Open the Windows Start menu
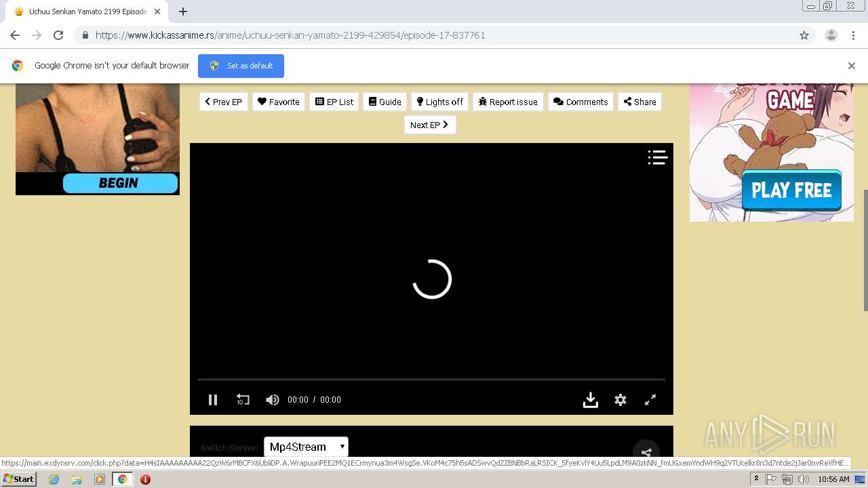 click(x=19, y=479)
